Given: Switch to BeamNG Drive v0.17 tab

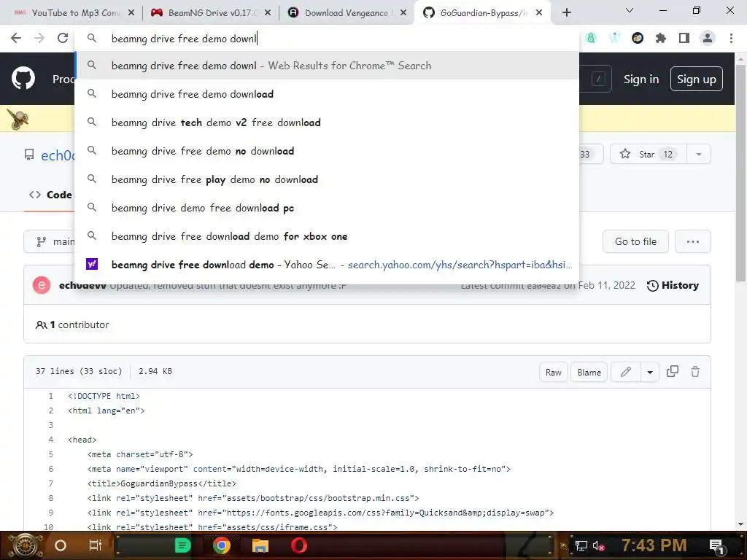Looking at the screenshot, I should click(211, 13).
